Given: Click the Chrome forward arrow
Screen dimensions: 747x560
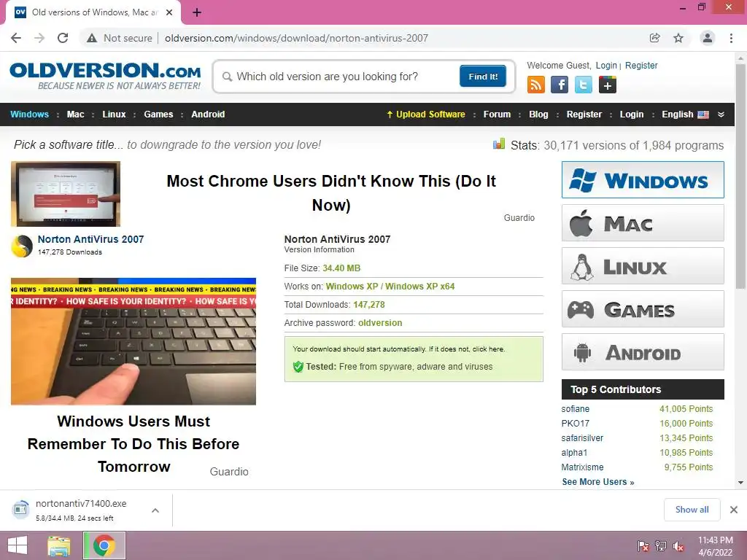Looking at the screenshot, I should pyautogui.click(x=39, y=38).
